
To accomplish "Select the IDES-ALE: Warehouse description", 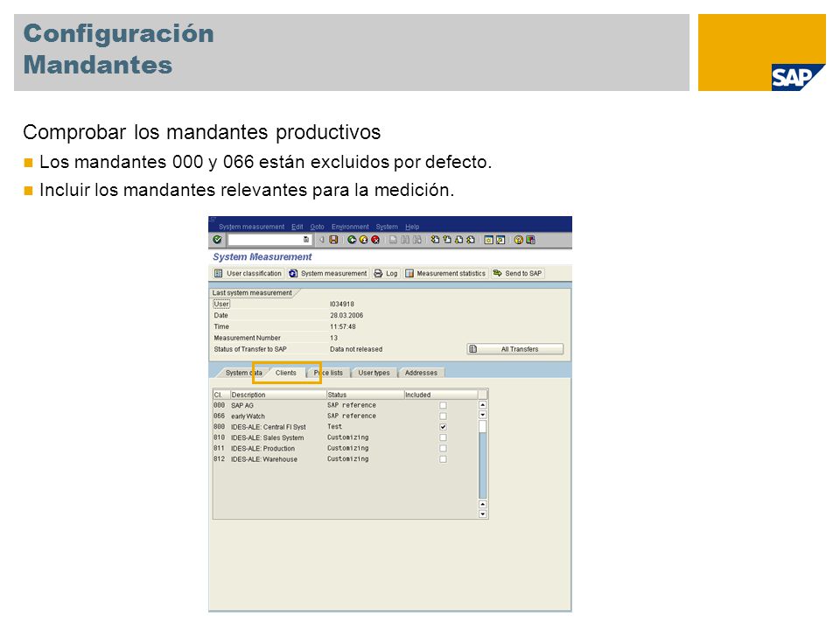I will pos(264,459).
